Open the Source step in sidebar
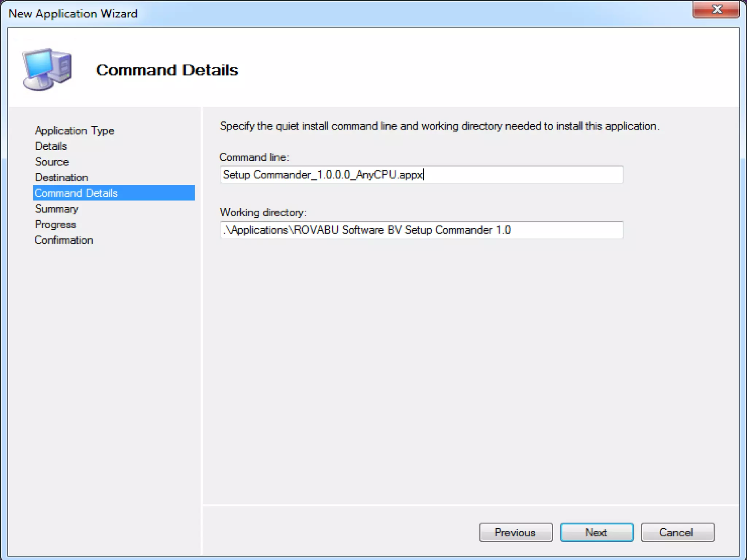This screenshot has height=560, width=747. click(52, 162)
